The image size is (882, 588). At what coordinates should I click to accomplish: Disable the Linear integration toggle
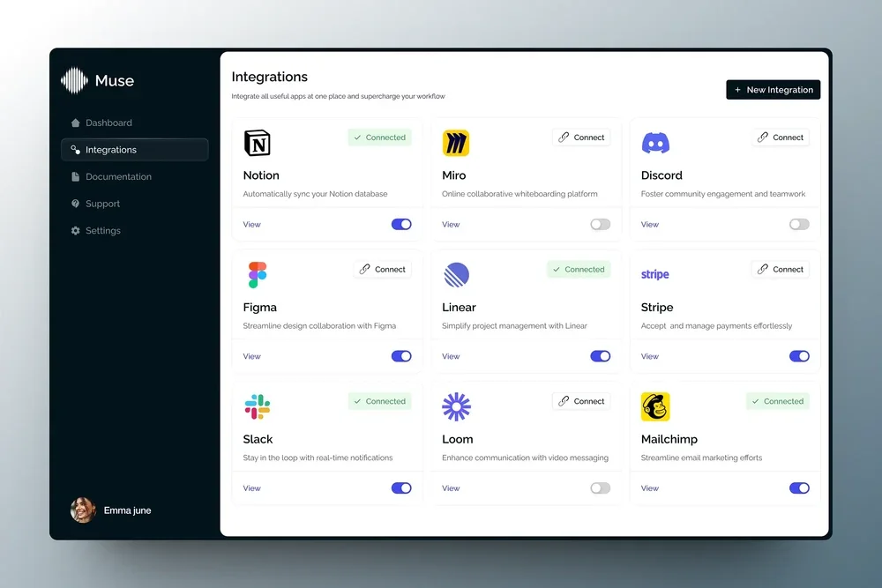point(600,356)
